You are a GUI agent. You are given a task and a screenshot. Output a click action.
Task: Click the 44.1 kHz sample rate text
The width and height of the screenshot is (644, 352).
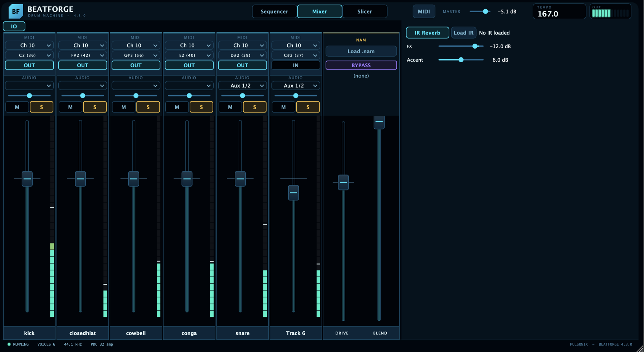pos(73,344)
